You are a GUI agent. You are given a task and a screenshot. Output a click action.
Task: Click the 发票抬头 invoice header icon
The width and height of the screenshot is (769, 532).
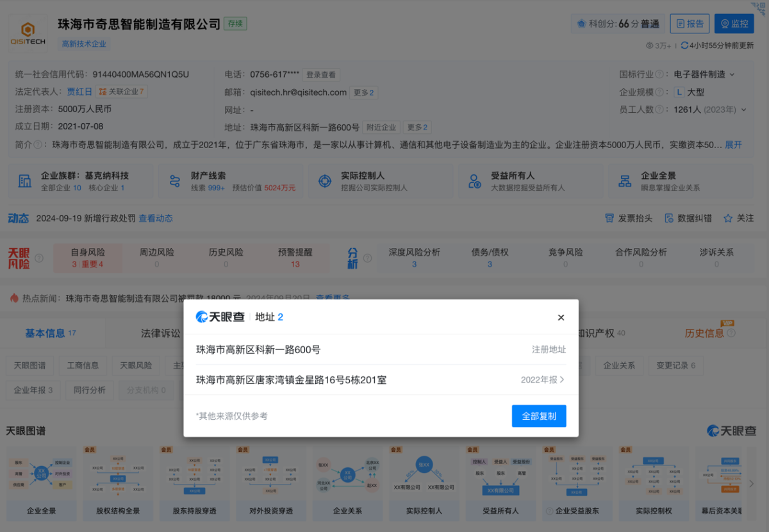click(609, 218)
